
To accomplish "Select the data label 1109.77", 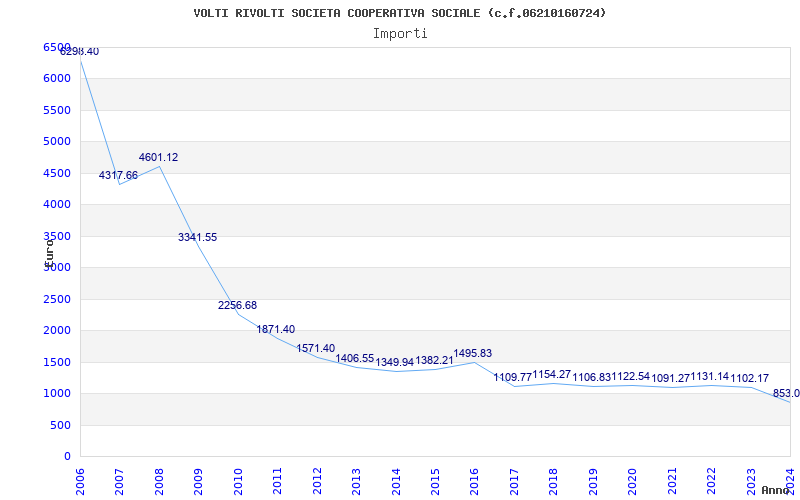I will coord(513,378).
